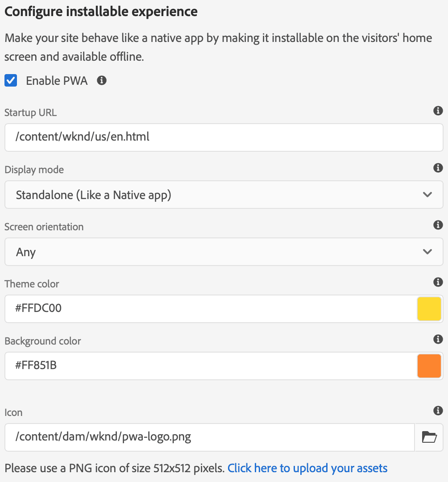Open the Display mode info icon
The width and height of the screenshot is (448, 482).
pos(438,168)
